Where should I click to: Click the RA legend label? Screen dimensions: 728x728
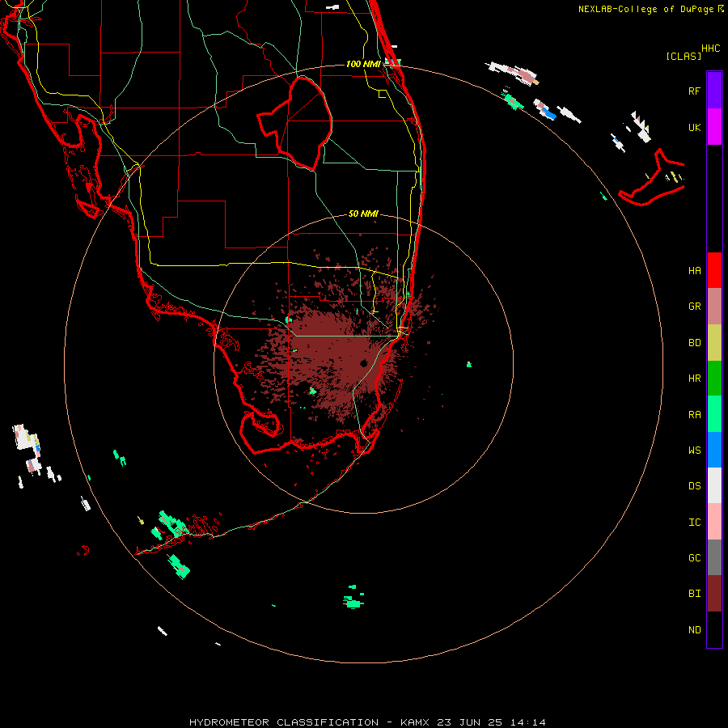pos(694,415)
